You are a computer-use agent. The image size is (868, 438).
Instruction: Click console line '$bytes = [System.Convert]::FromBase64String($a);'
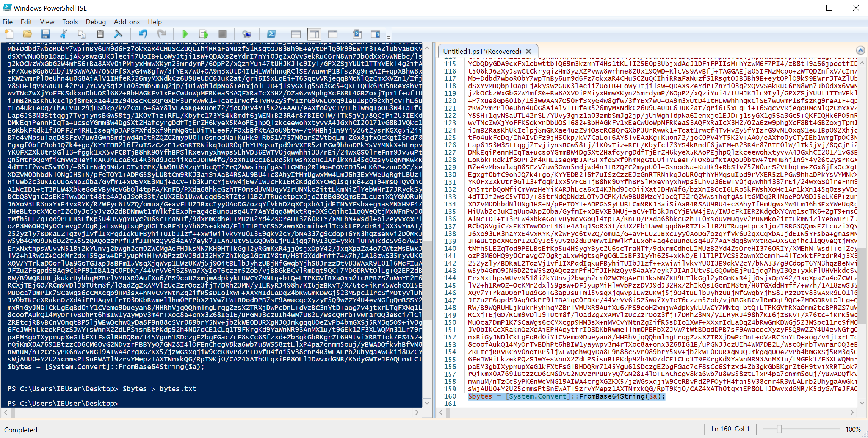(x=106, y=367)
